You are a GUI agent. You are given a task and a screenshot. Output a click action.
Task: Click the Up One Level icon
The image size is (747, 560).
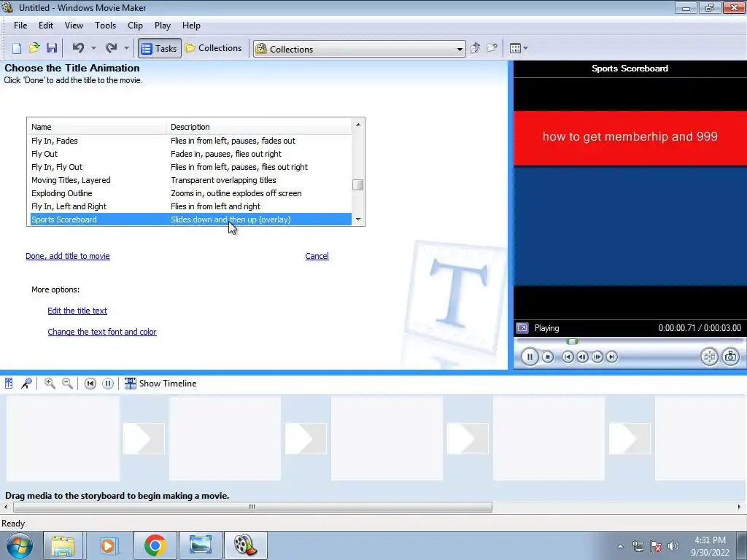[476, 48]
